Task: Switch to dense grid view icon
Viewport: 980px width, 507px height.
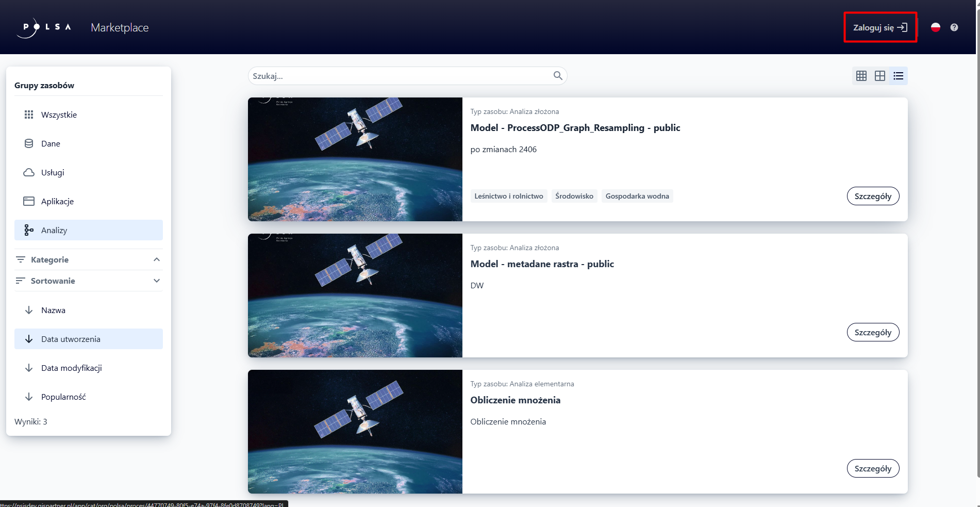Action: (x=861, y=76)
